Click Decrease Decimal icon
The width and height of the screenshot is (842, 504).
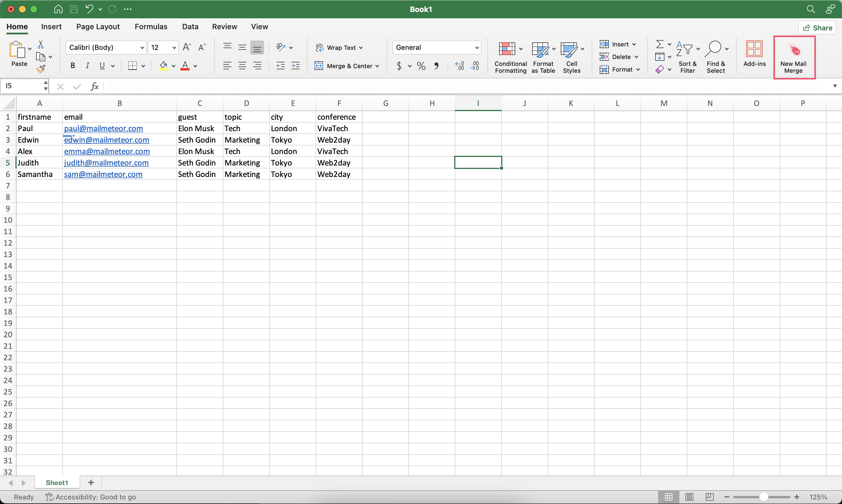point(475,66)
